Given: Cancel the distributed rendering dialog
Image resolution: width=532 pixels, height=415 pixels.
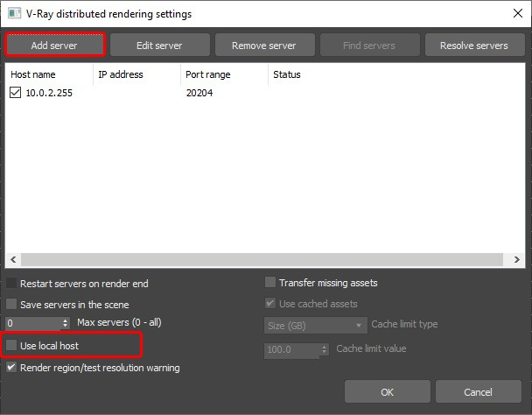Looking at the screenshot, I should pyautogui.click(x=478, y=392).
